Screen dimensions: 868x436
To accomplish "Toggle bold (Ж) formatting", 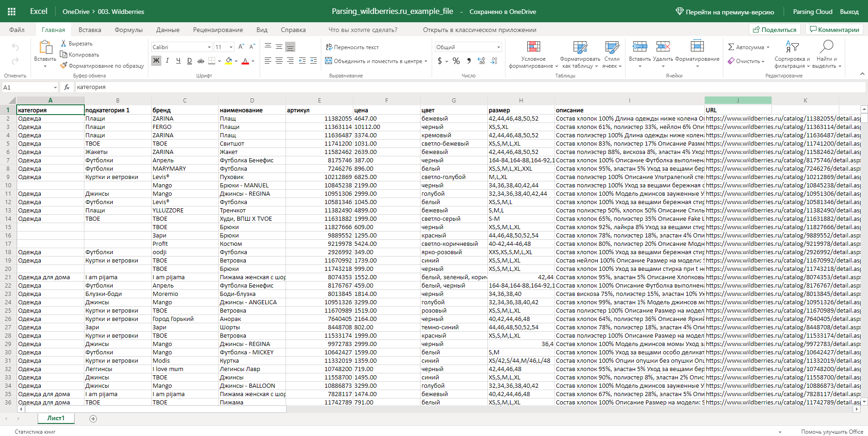I will pos(156,61).
